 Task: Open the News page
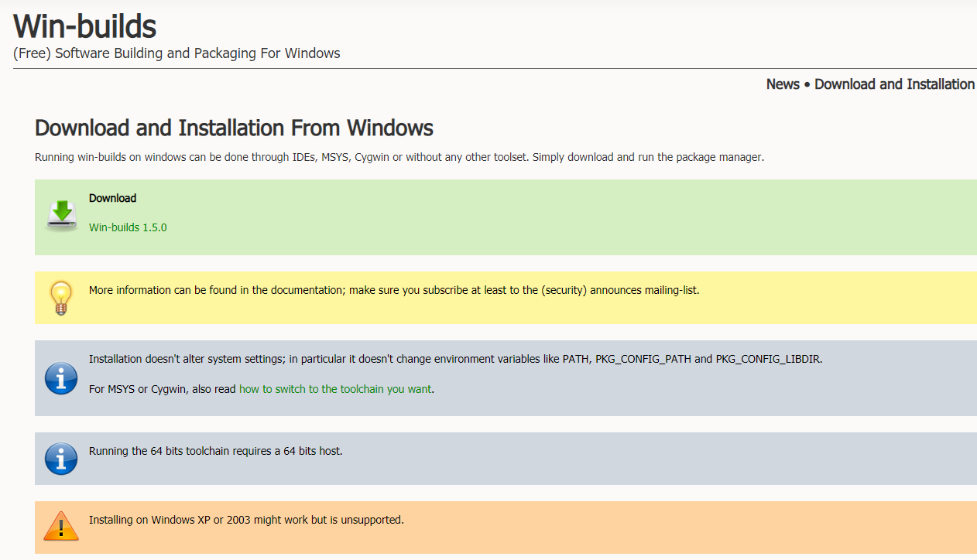click(x=783, y=84)
